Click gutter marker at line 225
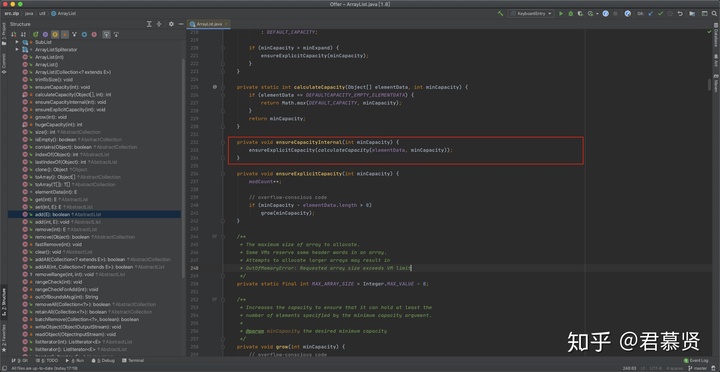This screenshot has width=720, height=372. [x=214, y=87]
